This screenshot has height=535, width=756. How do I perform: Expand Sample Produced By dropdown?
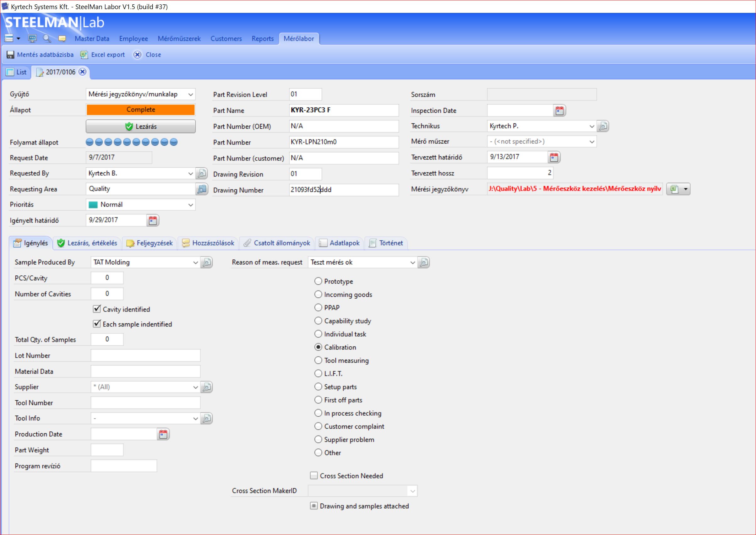pyautogui.click(x=195, y=262)
